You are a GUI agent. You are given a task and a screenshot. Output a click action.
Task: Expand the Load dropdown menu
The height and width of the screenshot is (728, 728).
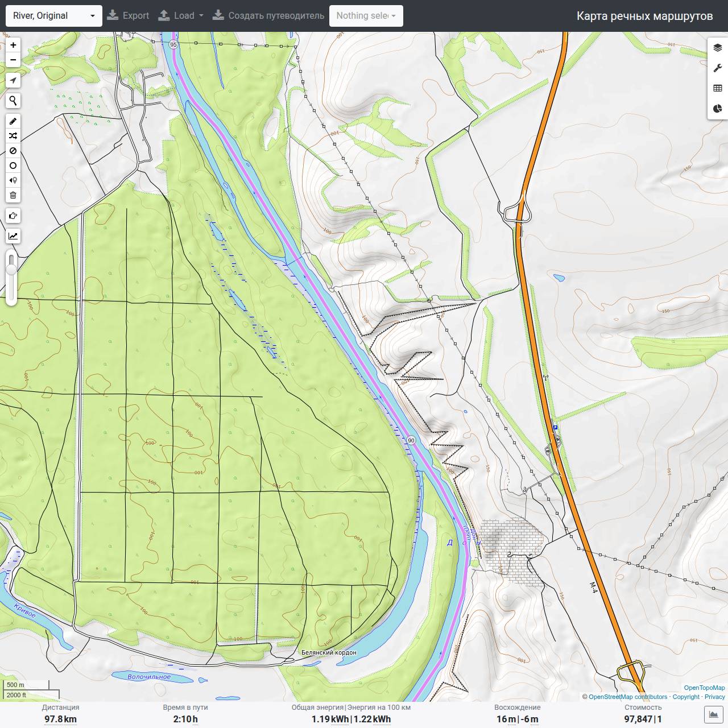click(x=180, y=16)
